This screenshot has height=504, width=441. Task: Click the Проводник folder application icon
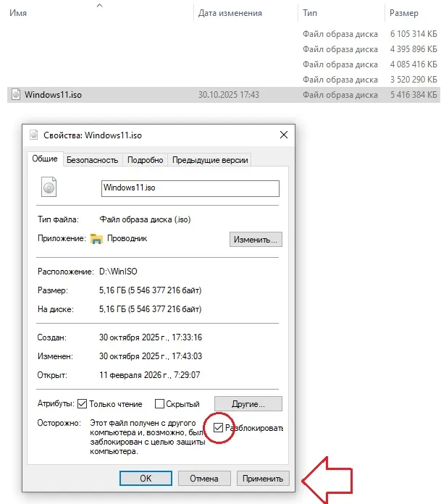96,238
